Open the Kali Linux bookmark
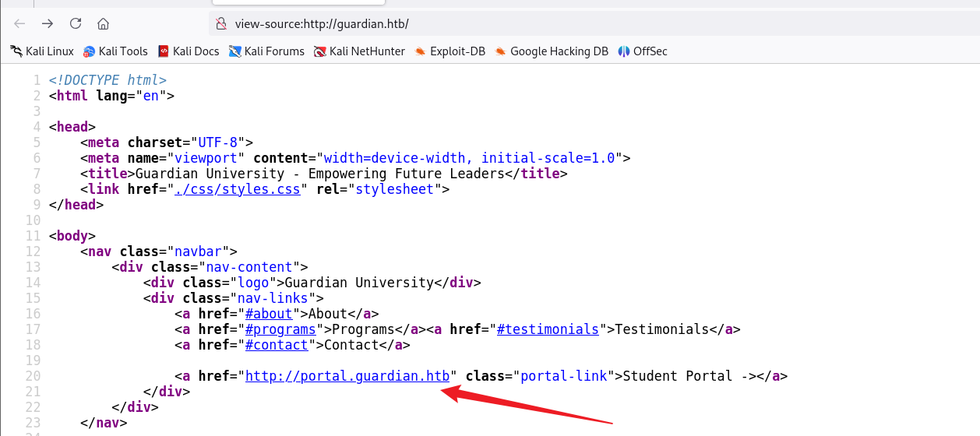 (x=41, y=51)
